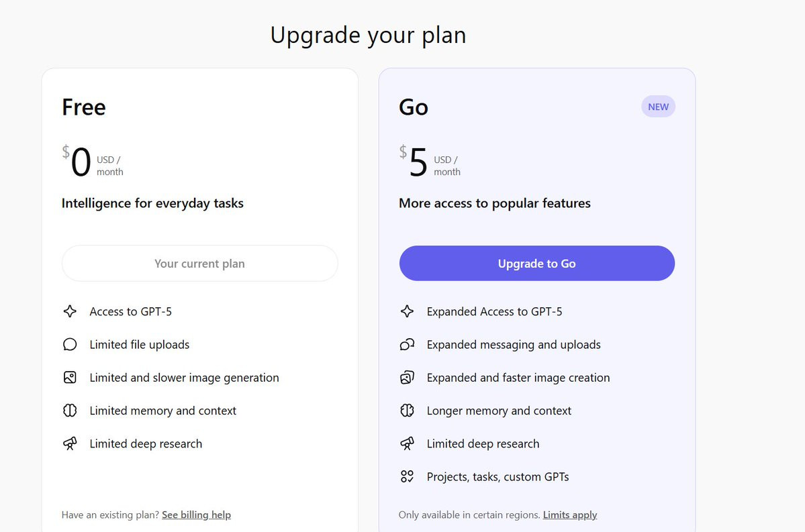This screenshot has height=532, width=805.
Task: Click the Projects, tasks, custom GPTs icon
Action: pyautogui.click(x=407, y=477)
